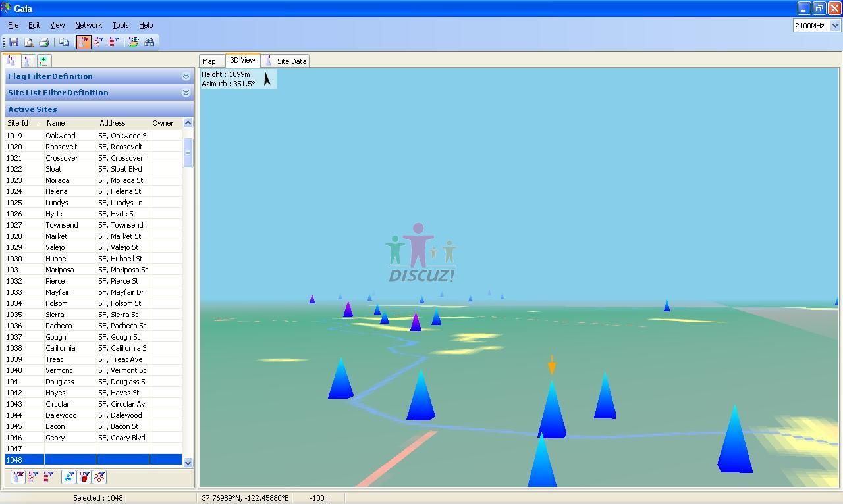
Task: Open the green legend panel tab icon
Action: click(x=43, y=61)
